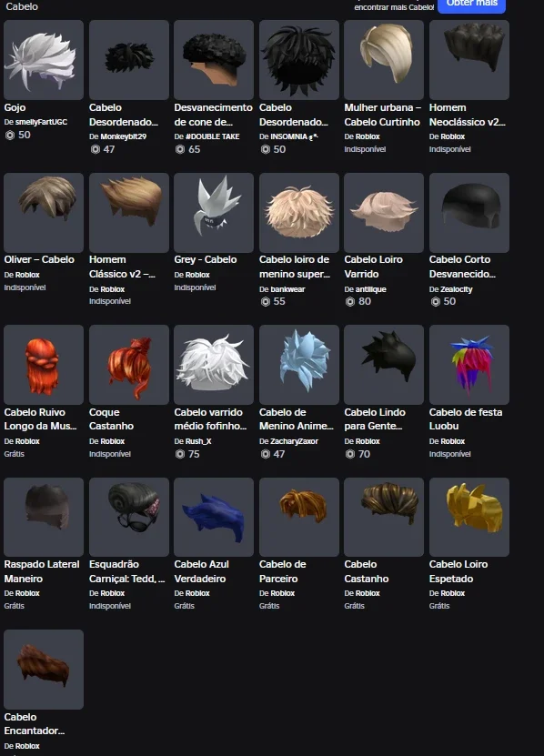Choose the Cabelo Azul Verdadeiro blue hair

214,517
